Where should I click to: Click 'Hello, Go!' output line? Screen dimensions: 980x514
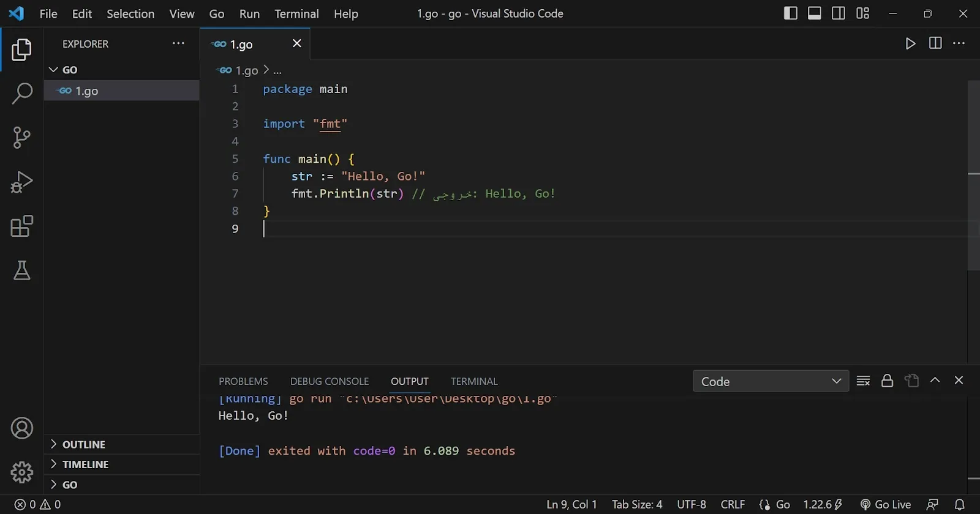coord(253,415)
